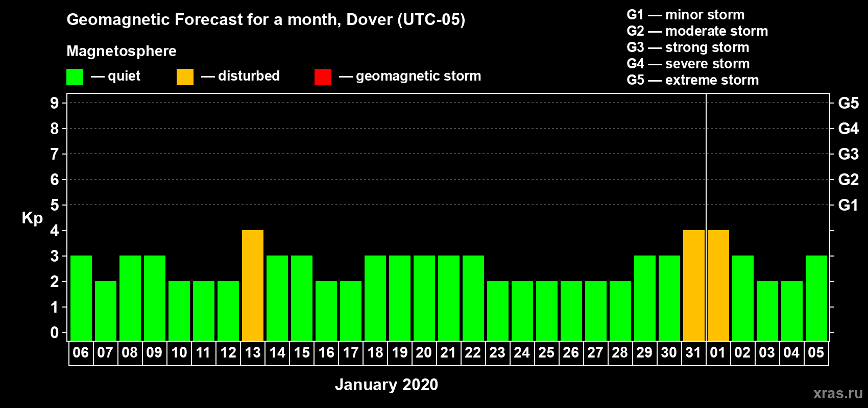This screenshot has width=868, height=408.
Task: Select the orange bar for day 13
Action: [253, 285]
